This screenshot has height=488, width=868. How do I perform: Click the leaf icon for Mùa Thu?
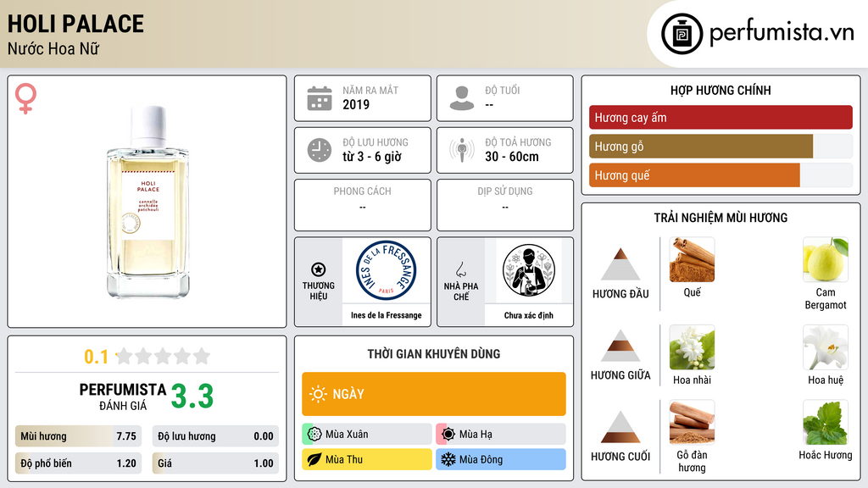click(314, 459)
